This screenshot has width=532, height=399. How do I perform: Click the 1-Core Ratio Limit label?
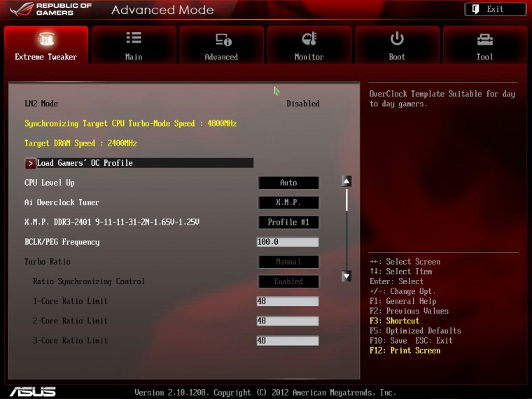70,301
